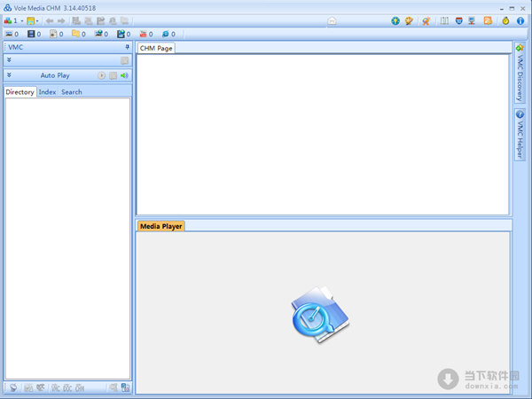The image size is (532, 399).
Task: Click the blue info about icon
Action: pos(520,21)
